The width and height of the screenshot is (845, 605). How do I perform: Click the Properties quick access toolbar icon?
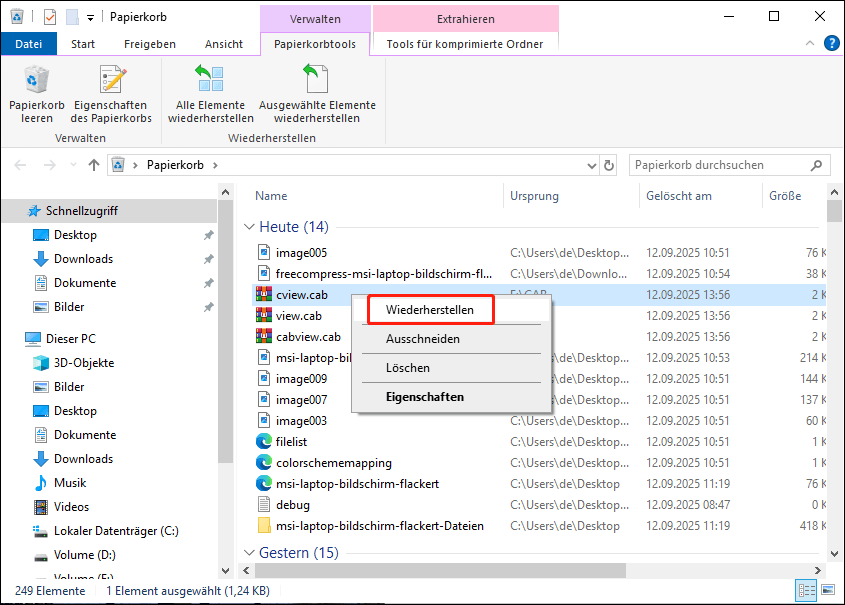[50, 17]
